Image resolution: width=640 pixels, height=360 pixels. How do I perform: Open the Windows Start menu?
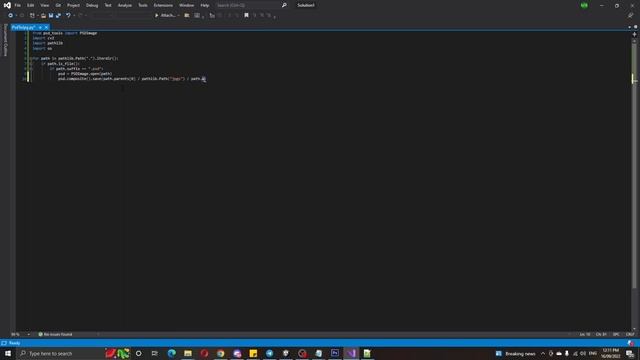coord(8,353)
